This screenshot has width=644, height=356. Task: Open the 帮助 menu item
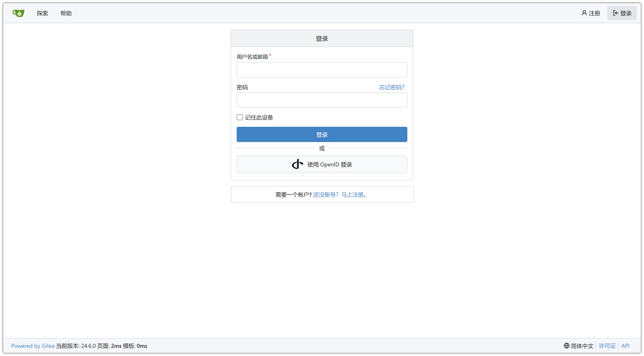point(66,13)
